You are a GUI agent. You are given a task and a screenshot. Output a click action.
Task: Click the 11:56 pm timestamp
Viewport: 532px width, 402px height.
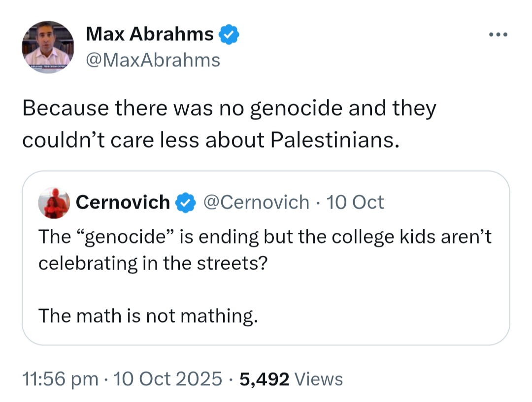pos(60,378)
